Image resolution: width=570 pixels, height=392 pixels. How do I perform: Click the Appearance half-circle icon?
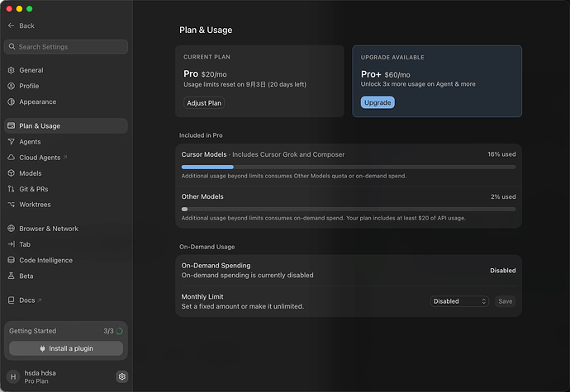click(x=12, y=102)
